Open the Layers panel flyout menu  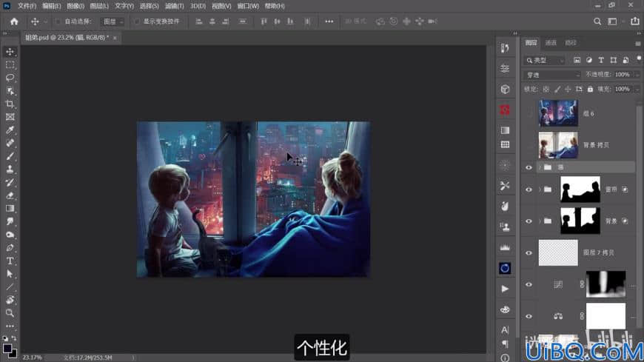[x=637, y=43]
